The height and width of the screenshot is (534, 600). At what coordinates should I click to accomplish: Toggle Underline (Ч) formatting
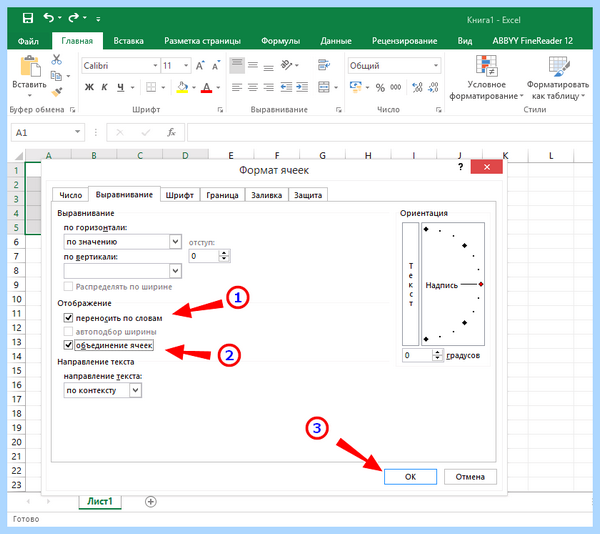(120, 87)
